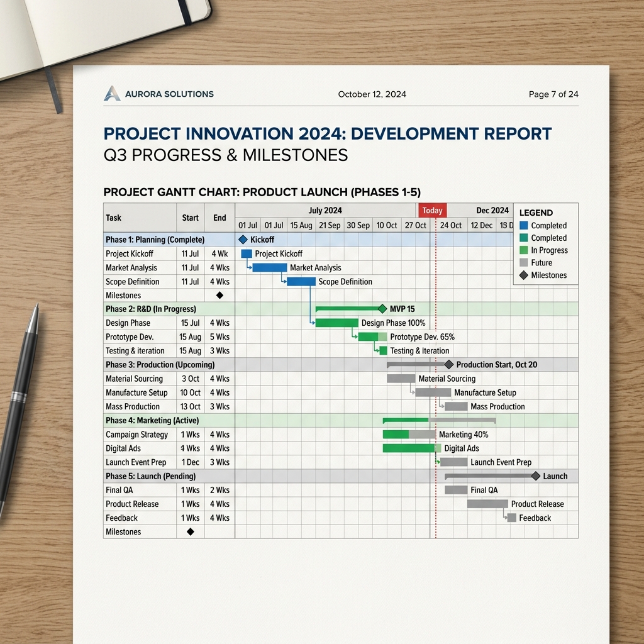Select the gray Mass Production bar
Screen dimensions: 644x644
(x=456, y=407)
